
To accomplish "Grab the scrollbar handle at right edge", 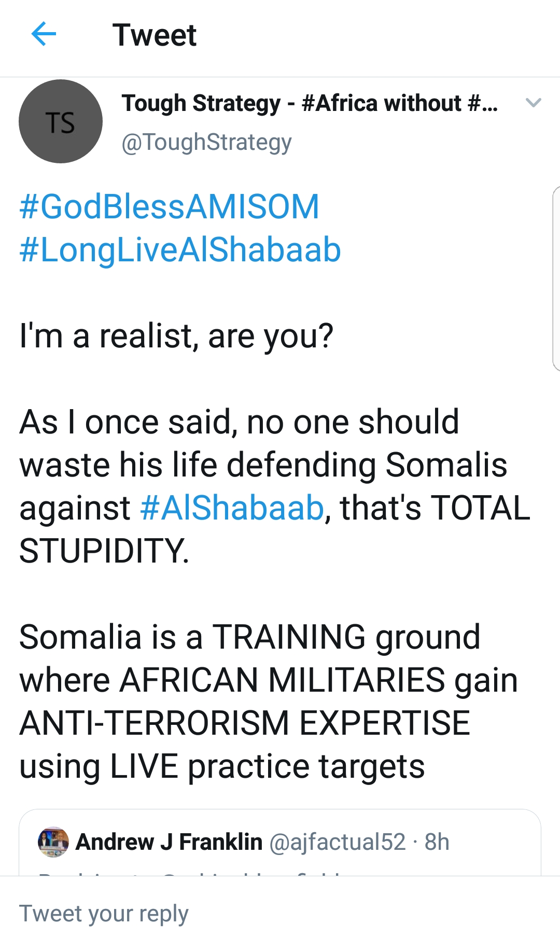I will (x=556, y=278).
